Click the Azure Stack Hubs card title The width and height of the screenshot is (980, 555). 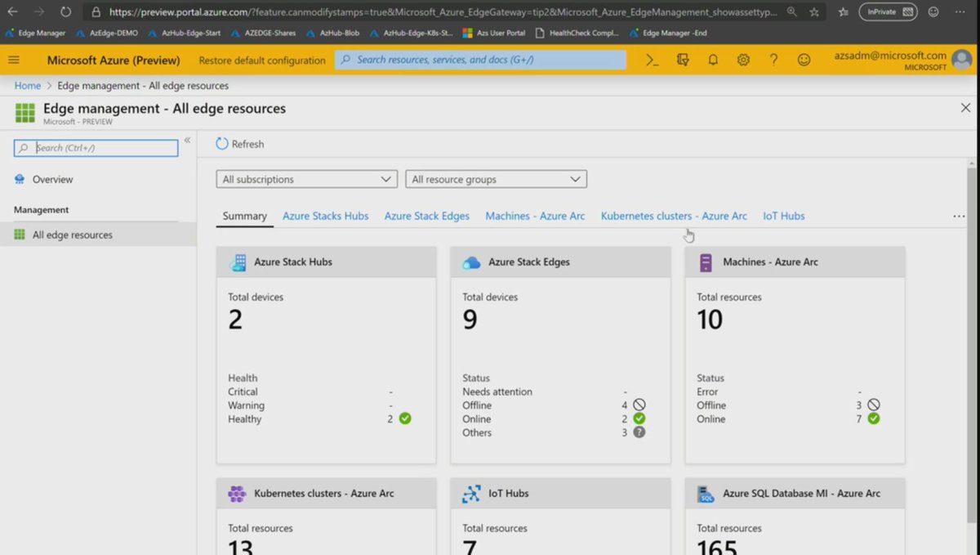(293, 262)
